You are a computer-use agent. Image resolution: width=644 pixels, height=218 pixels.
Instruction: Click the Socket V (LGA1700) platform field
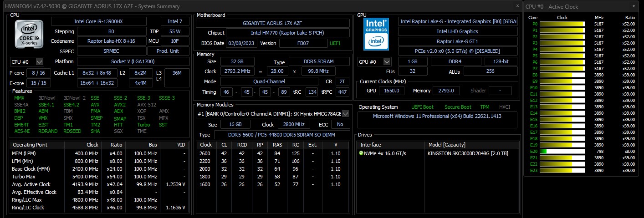pyautogui.click(x=133, y=61)
